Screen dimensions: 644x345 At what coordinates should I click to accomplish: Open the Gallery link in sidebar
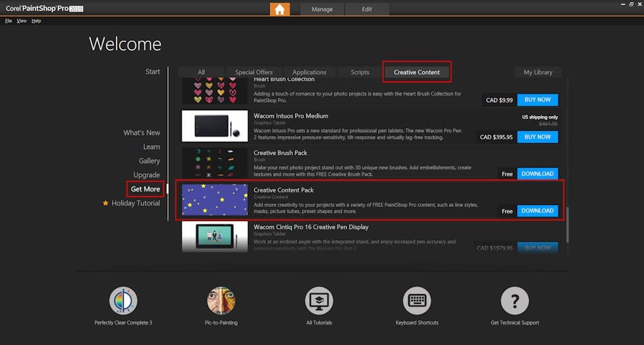149,161
